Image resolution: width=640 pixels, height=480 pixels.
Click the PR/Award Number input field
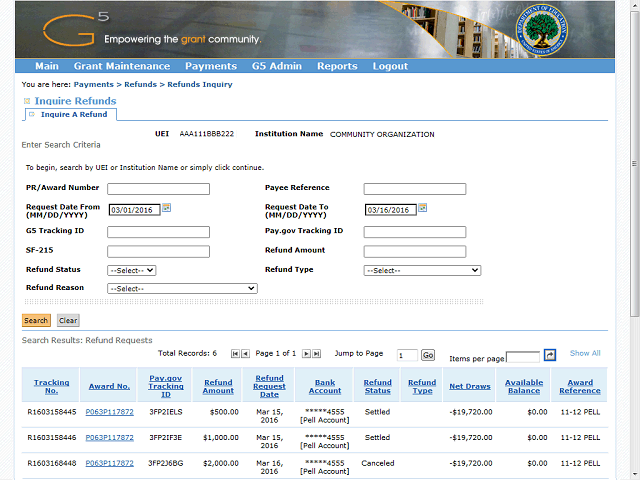[x=158, y=189]
